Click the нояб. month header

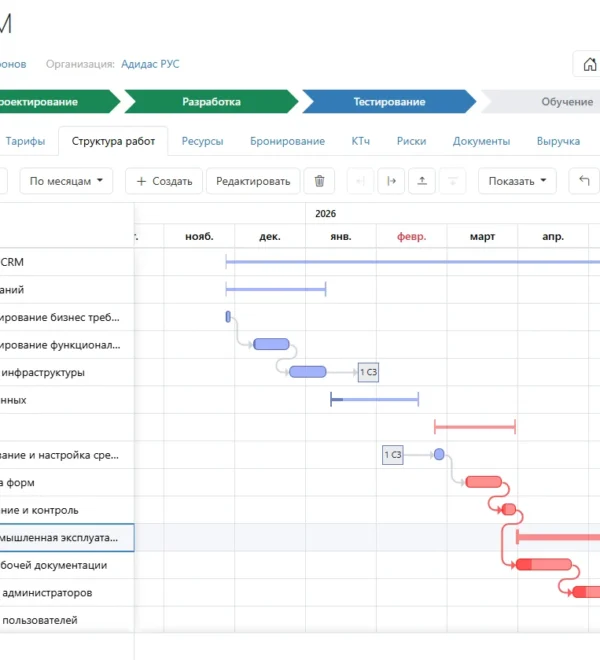pos(199,237)
